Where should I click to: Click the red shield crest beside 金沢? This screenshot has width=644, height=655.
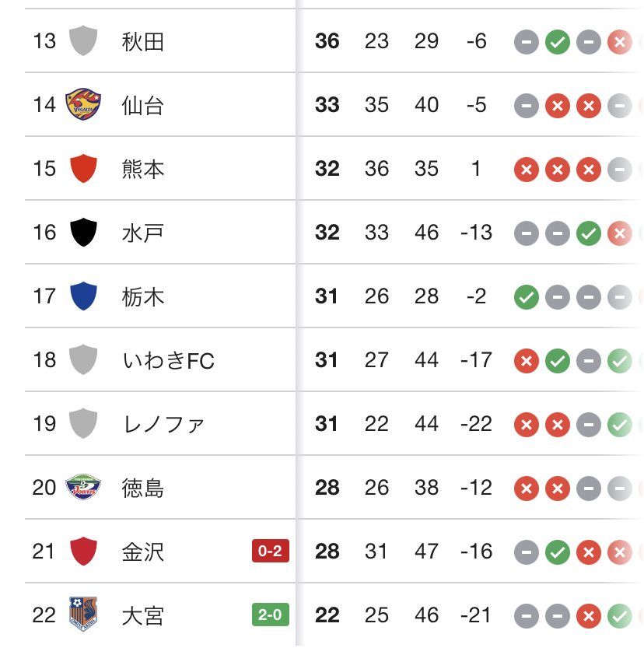(83, 551)
